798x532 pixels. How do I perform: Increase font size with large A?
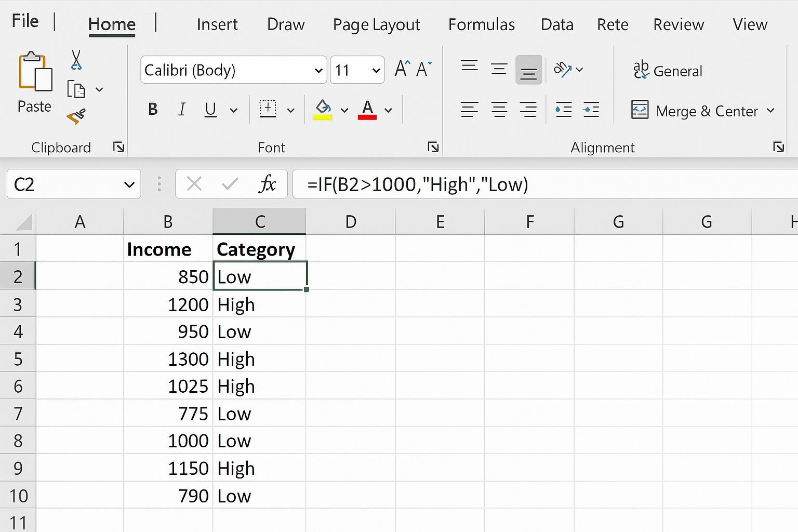(402, 69)
